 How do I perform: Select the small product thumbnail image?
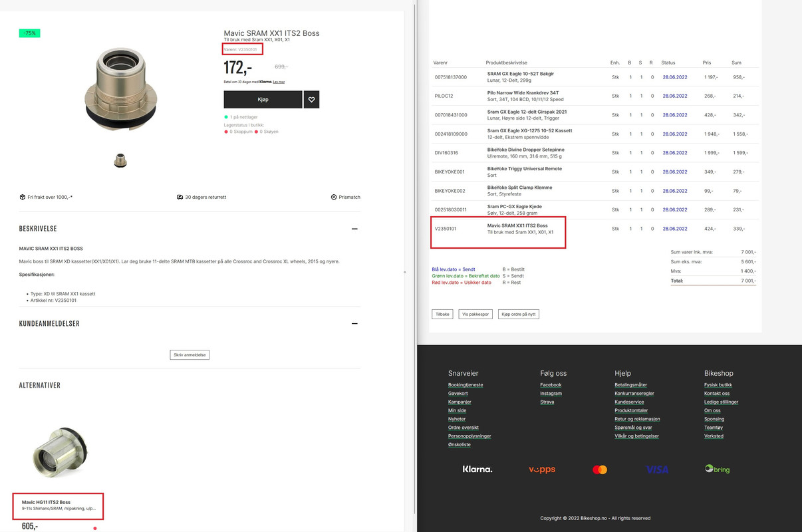(120, 160)
